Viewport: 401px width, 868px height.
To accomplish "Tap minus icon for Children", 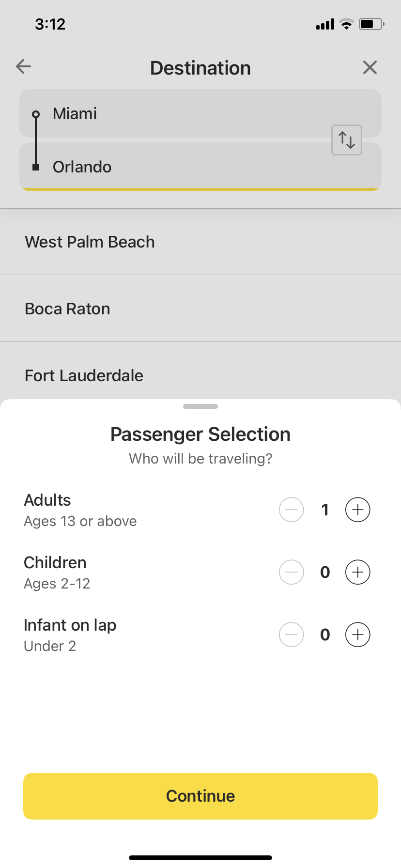I will point(292,572).
